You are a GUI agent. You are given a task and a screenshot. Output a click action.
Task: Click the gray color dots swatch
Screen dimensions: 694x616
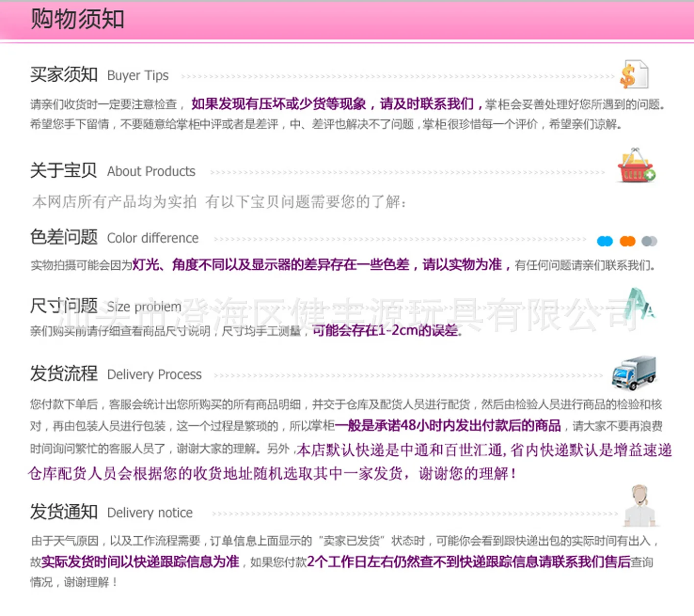649,241
